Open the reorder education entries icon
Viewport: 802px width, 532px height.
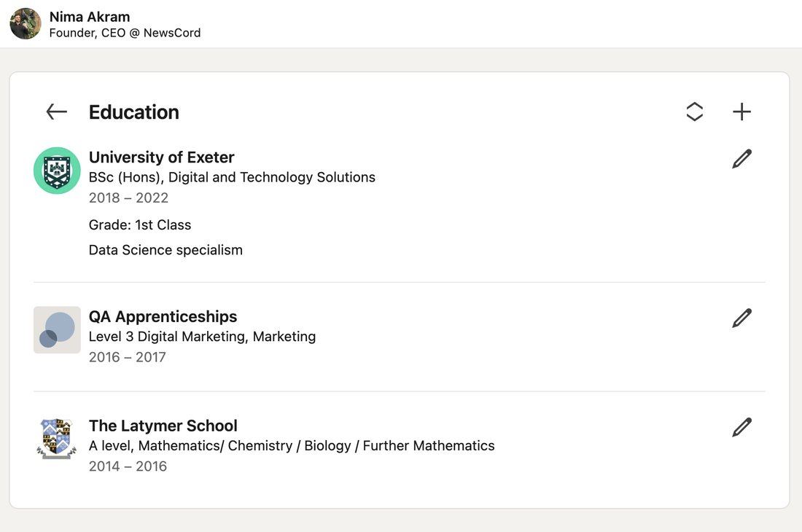pos(694,112)
